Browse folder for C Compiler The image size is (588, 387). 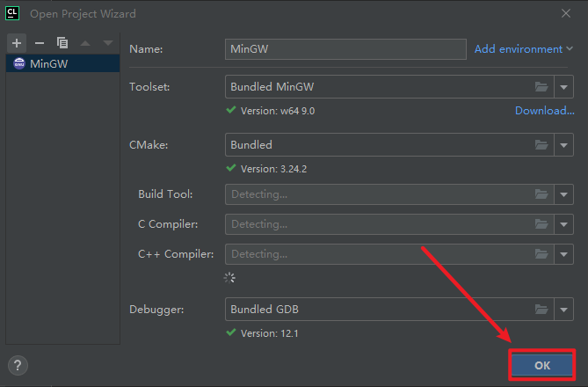point(541,224)
